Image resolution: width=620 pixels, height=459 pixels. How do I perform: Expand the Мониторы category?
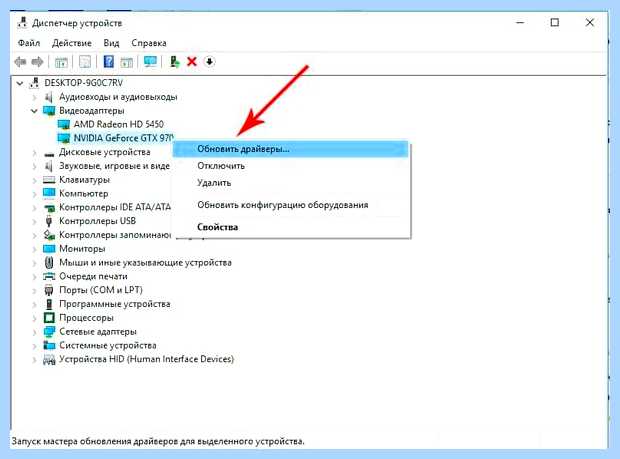pyautogui.click(x=34, y=249)
